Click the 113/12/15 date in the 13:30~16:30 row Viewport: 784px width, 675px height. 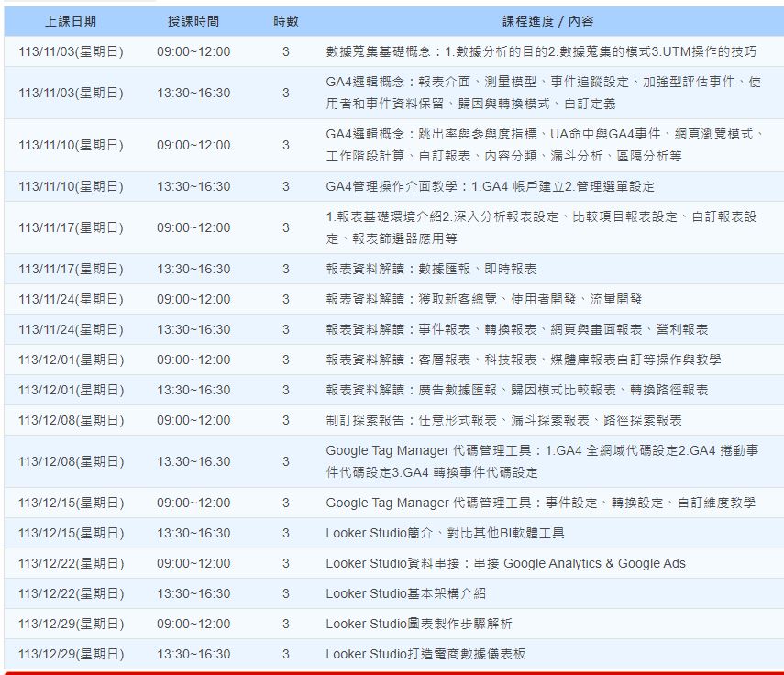(x=71, y=533)
